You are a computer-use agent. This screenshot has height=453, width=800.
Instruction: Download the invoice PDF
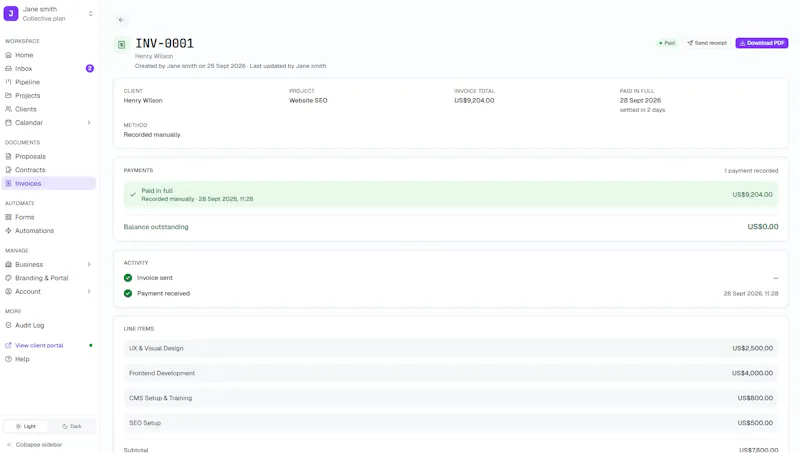pyautogui.click(x=762, y=43)
